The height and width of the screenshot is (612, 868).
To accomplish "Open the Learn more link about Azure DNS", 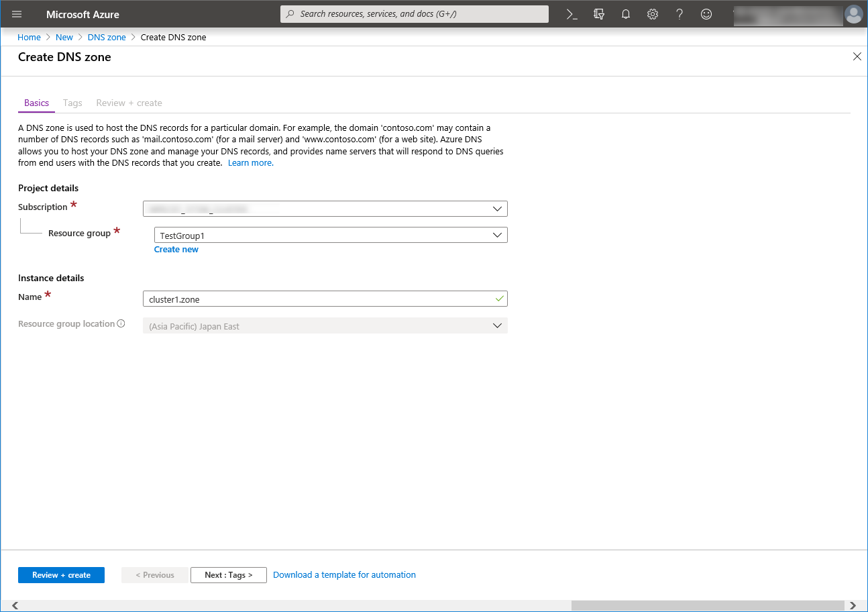I will [x=250, y=162].
